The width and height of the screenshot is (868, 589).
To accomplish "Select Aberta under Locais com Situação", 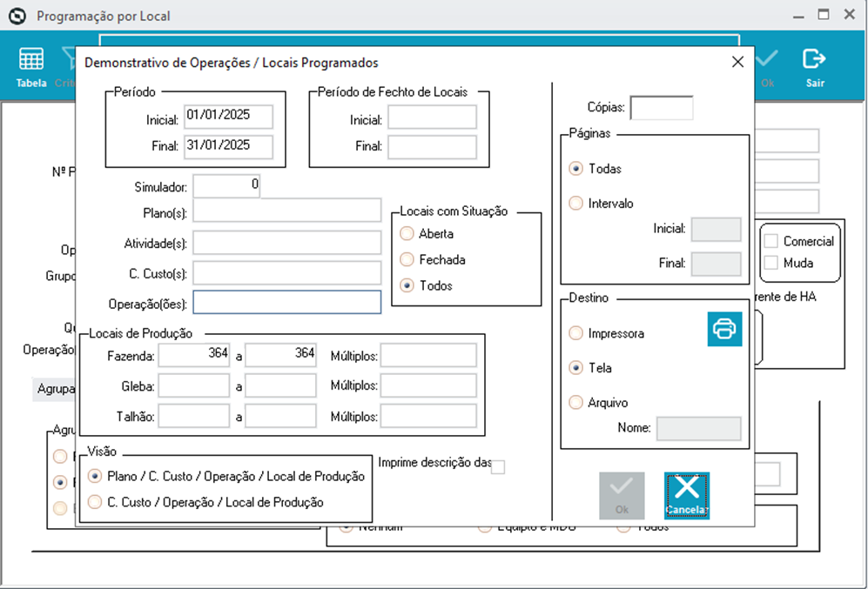I will tap(406, 233).
